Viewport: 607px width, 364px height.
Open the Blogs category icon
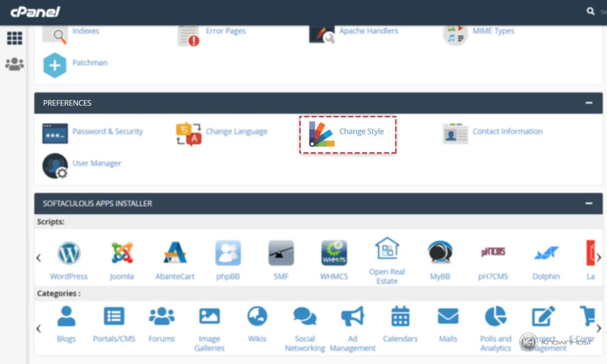[x=66, y=317]
